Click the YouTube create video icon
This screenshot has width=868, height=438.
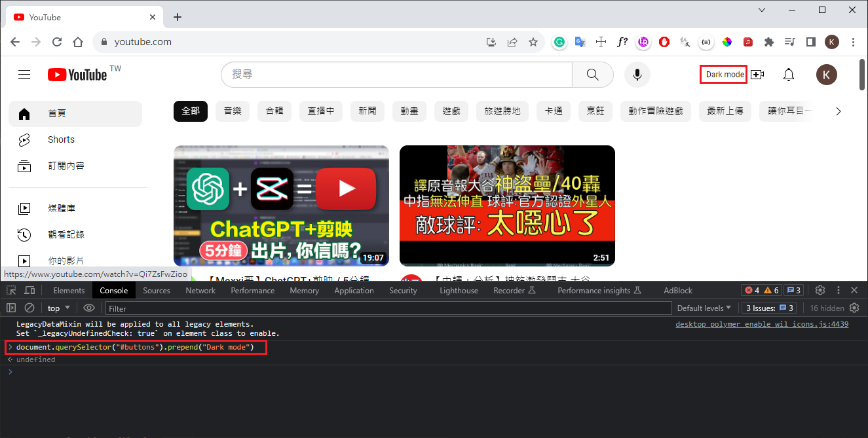pos(757,75)
